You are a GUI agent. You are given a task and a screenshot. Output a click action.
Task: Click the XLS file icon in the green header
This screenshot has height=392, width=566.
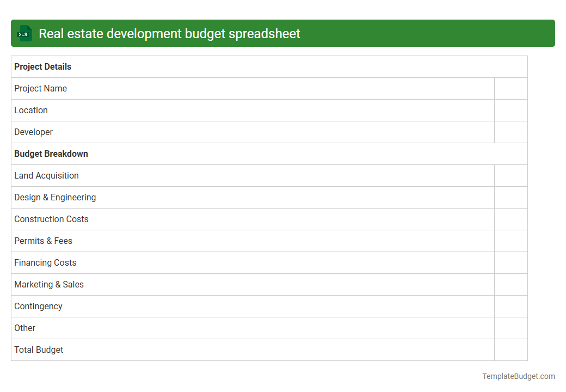[24, 33]
